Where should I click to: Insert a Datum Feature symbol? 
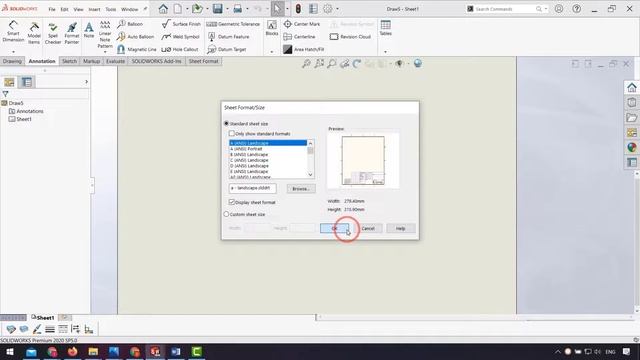(x=228, y=37)
